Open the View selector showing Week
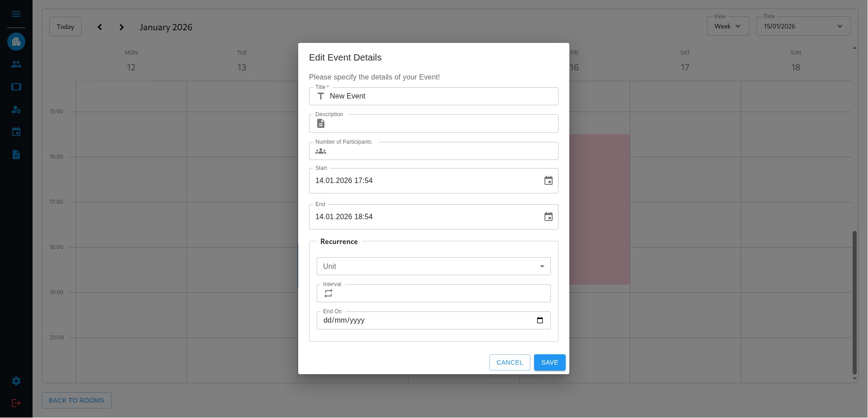Viewport: 868px width, 418px height. 727,26
